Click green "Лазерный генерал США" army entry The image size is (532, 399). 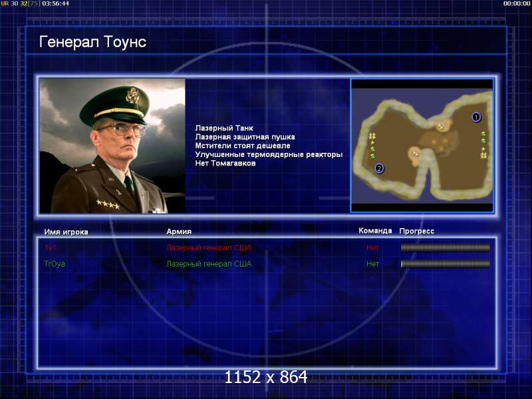(209, 264)
